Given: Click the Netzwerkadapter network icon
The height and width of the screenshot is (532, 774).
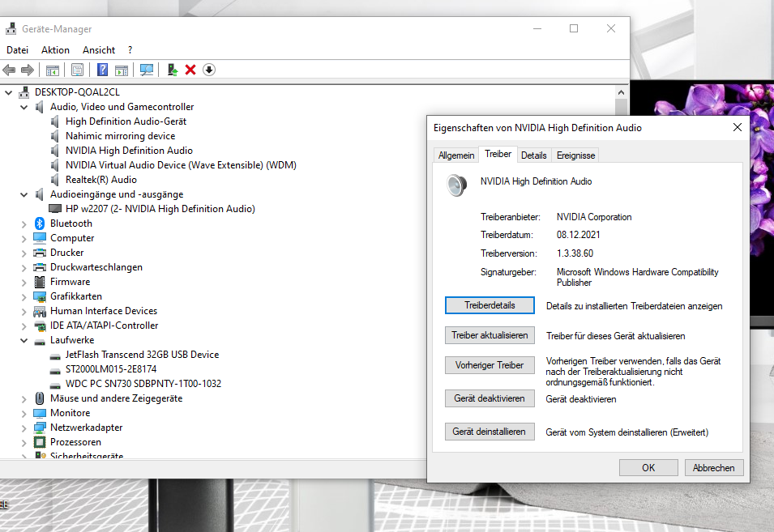Looking at the screenshot, I should [x=40, y=428].
